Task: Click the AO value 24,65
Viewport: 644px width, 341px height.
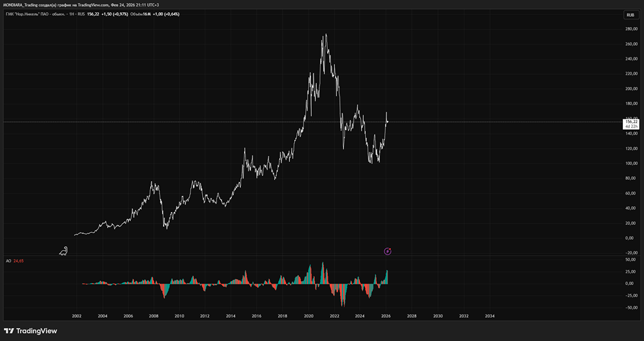Action: pyautogui.click(x=19, y=261)
